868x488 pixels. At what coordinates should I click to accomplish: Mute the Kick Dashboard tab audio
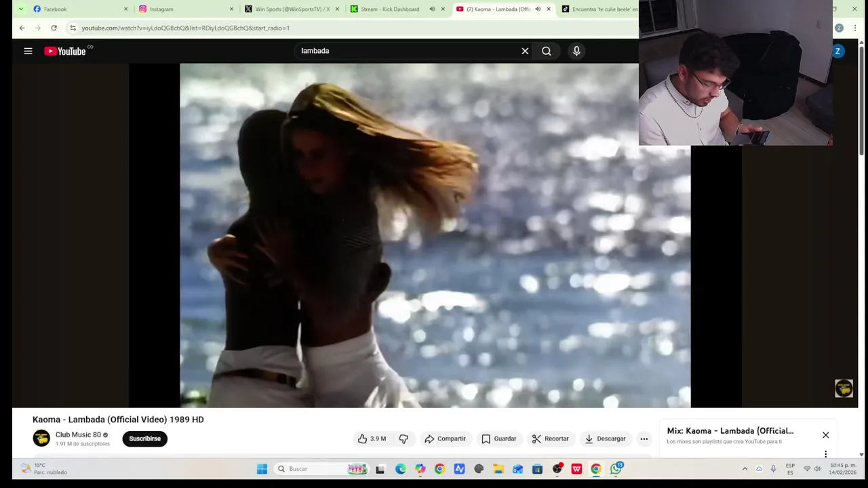point(432,9)
